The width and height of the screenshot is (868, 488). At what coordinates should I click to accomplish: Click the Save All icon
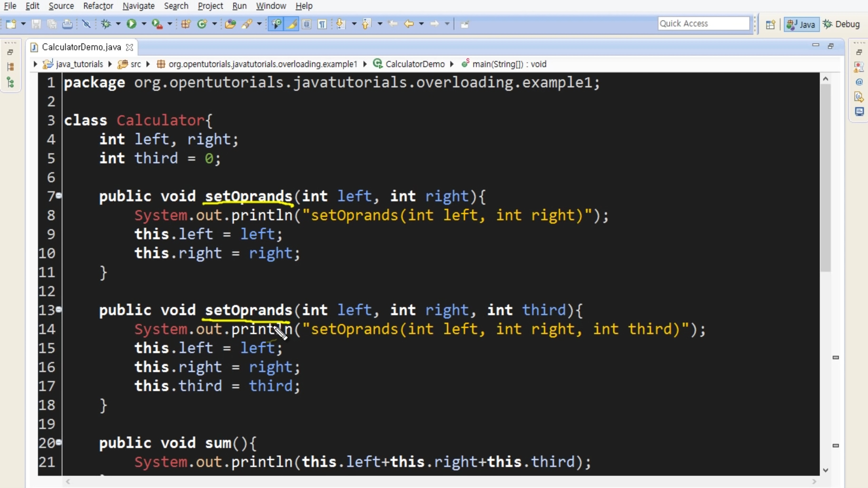[52, 24]
